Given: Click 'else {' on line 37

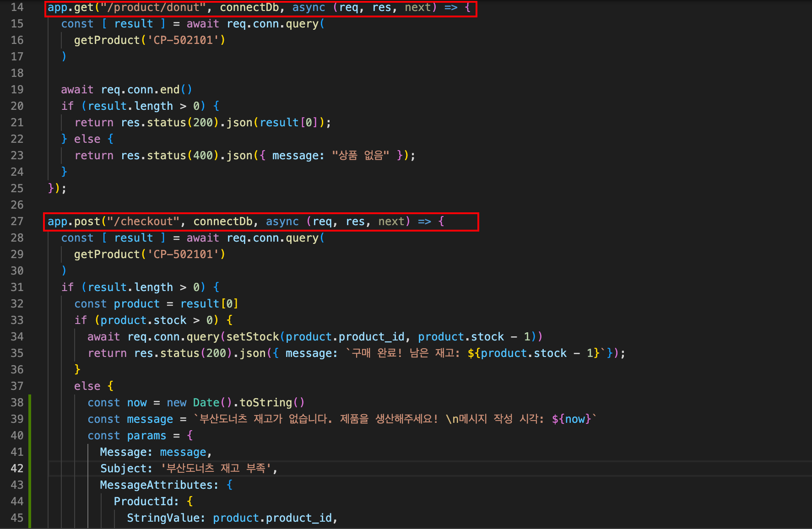Looking at the screenshot, I should pyautogui.click(x=94, y=386).
